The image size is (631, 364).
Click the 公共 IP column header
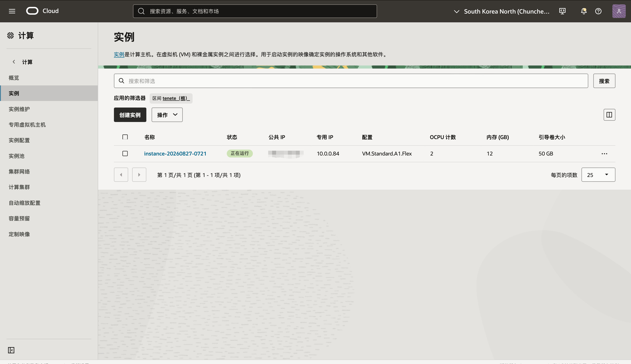point(277,137)
